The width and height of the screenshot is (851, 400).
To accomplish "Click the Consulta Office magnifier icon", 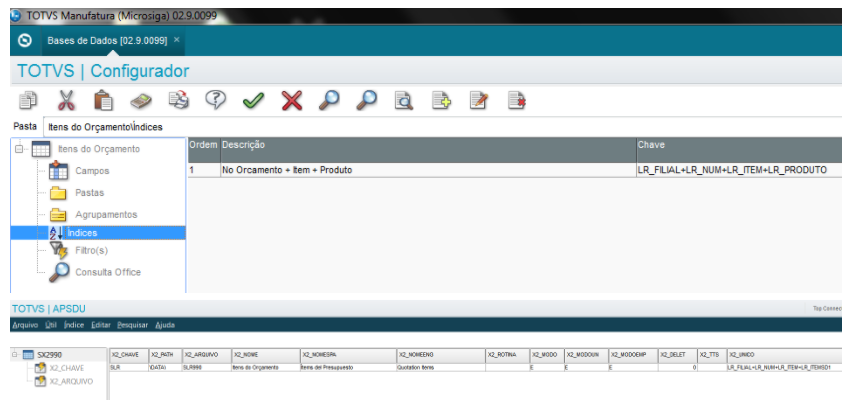I will click(x=59, y=272).
